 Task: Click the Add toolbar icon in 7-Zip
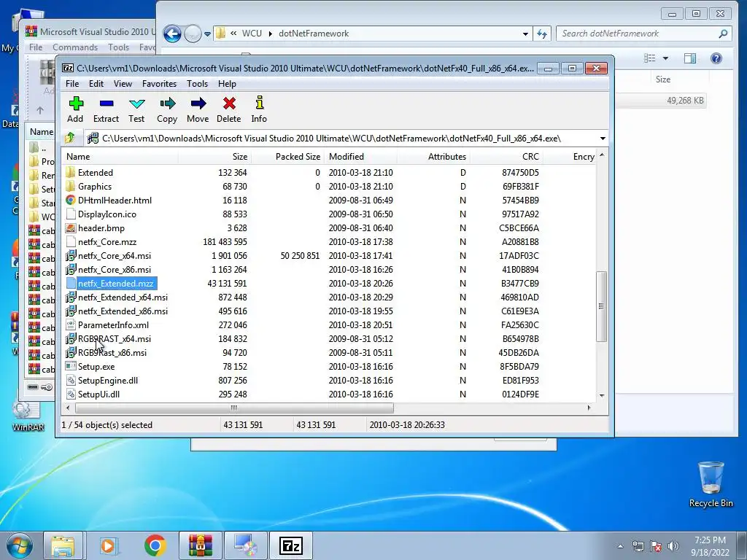(x=75, y=109)
